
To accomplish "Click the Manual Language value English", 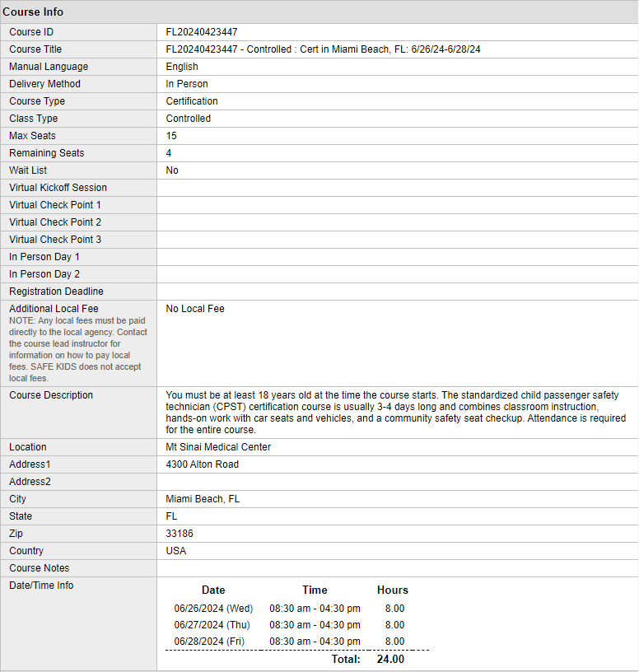I will click(x=182, y=67).
